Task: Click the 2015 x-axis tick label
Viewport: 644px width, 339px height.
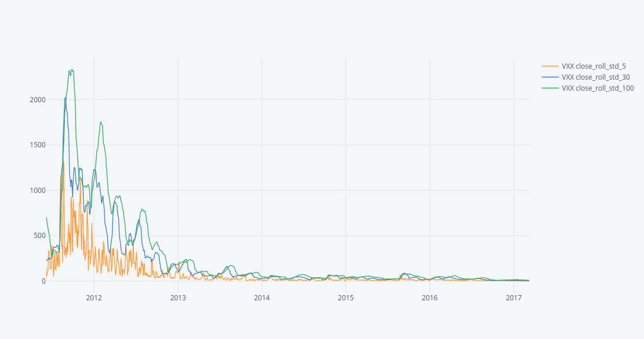Action: pyautogui.click(x=346, y=298)
